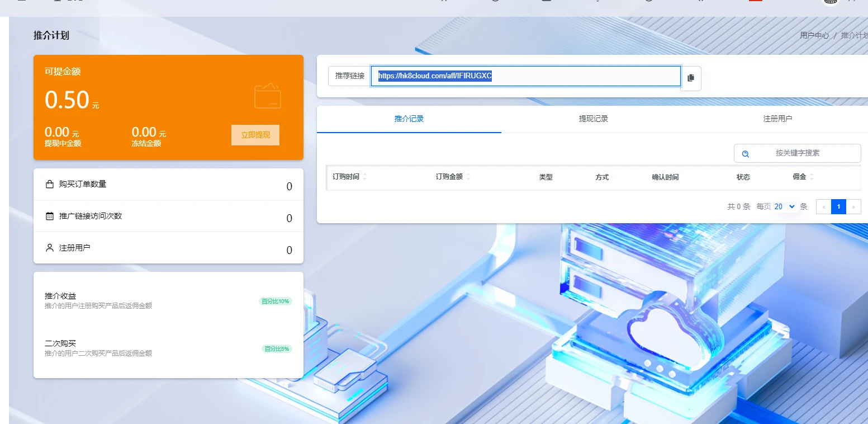Switch to the 注册用户 tab
Screen dimensions: 868x424
pyautogui.click(x=777, y=119)
